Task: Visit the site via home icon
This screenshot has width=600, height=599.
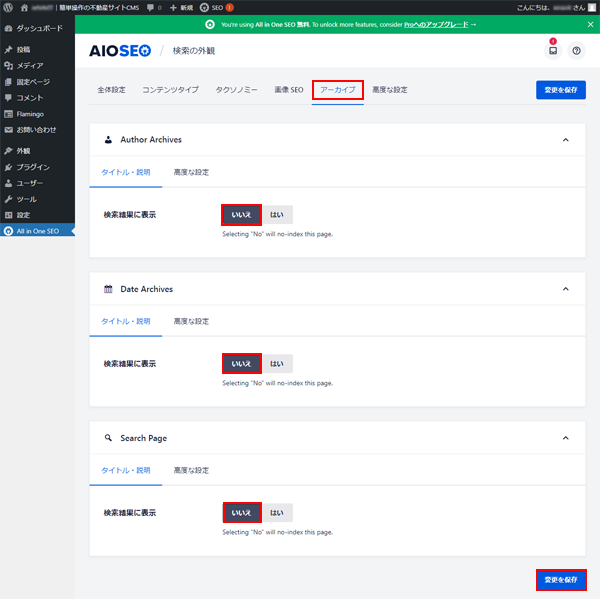Action: tap(24, 7)
